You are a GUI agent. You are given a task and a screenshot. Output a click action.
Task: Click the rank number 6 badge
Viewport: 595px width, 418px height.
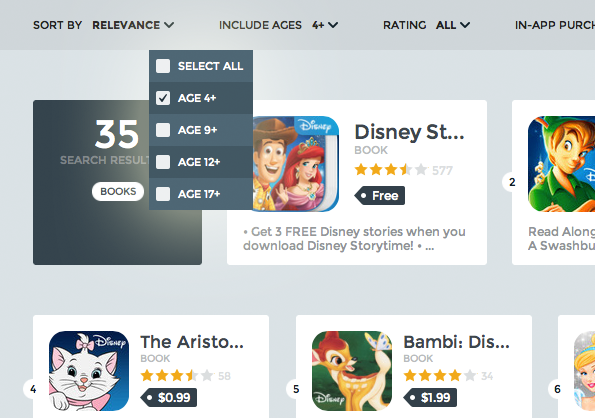tap(557, 389)
